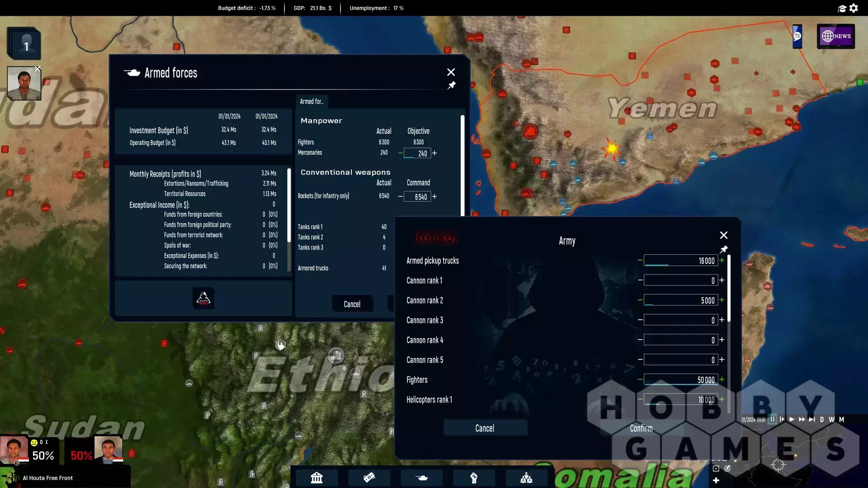The width and height of the screenshot is (868, 488).
Task: Open the people organization menu icon
Action: coord(526,478)
